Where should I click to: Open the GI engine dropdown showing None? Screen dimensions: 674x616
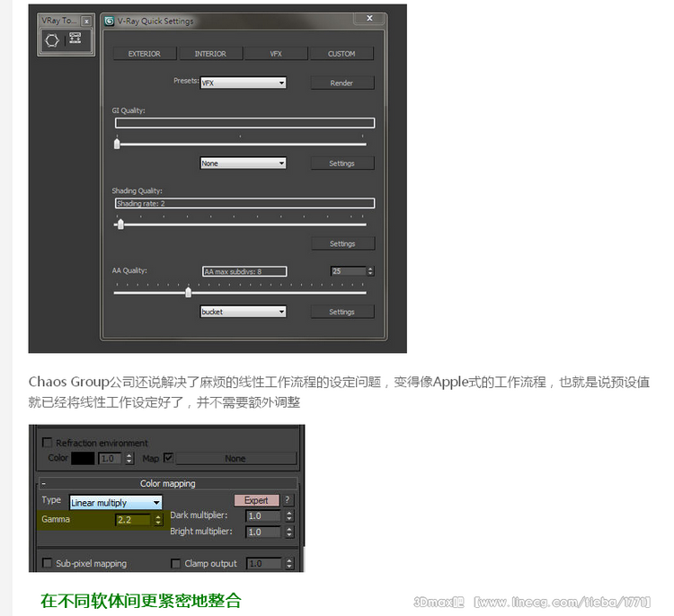[244, 163]
